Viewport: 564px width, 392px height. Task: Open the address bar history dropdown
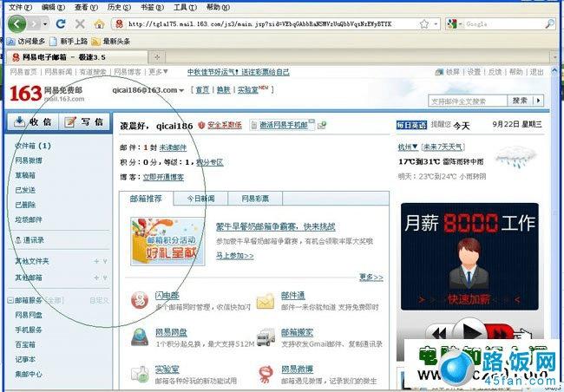pyautogui.click(x=436, y=24)
